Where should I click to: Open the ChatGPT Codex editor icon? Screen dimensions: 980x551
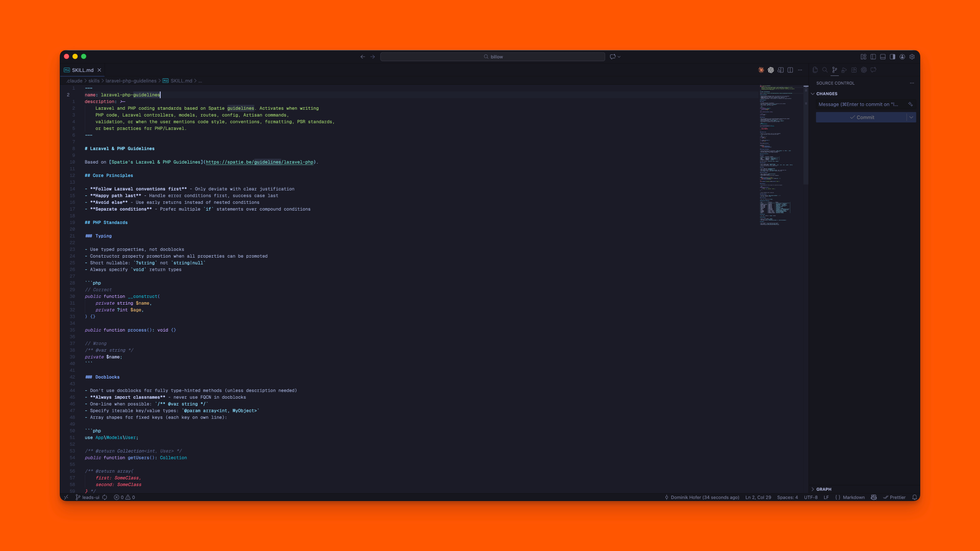click(x=771, y=70)
